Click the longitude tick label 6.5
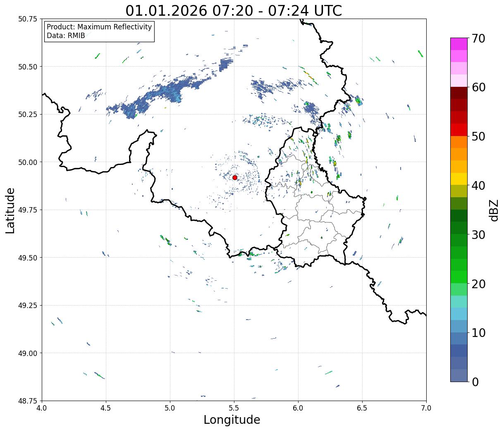 pos(362,408)
